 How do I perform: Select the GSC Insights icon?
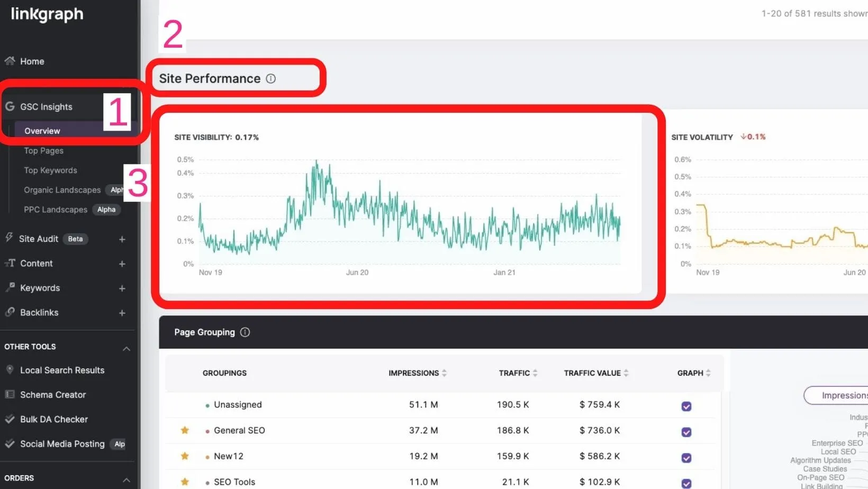coord(10,106)
